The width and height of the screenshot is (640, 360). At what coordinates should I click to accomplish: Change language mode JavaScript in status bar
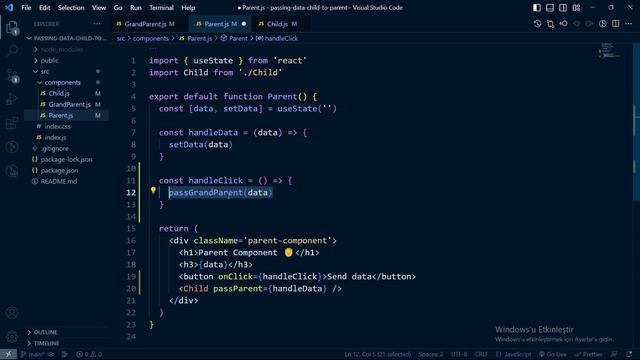pyautogui.click(x=513, y=354)
